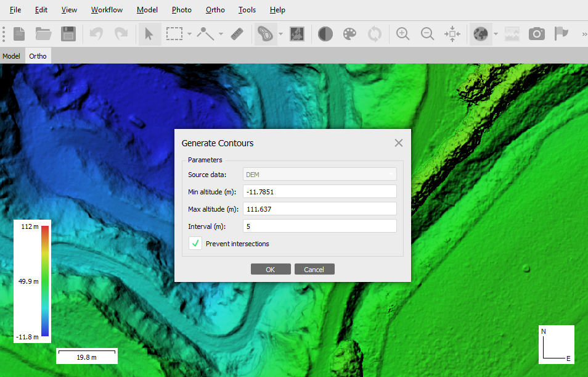Click the Zoom In magnifier icon

402,34
